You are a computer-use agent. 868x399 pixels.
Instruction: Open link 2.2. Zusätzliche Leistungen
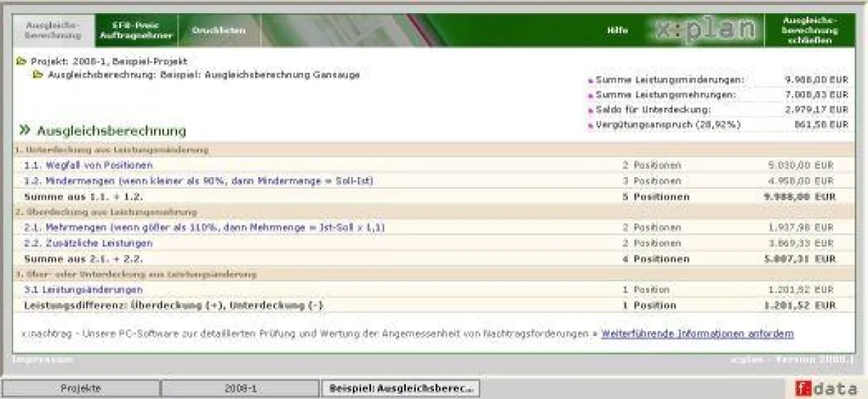(88, 244)
